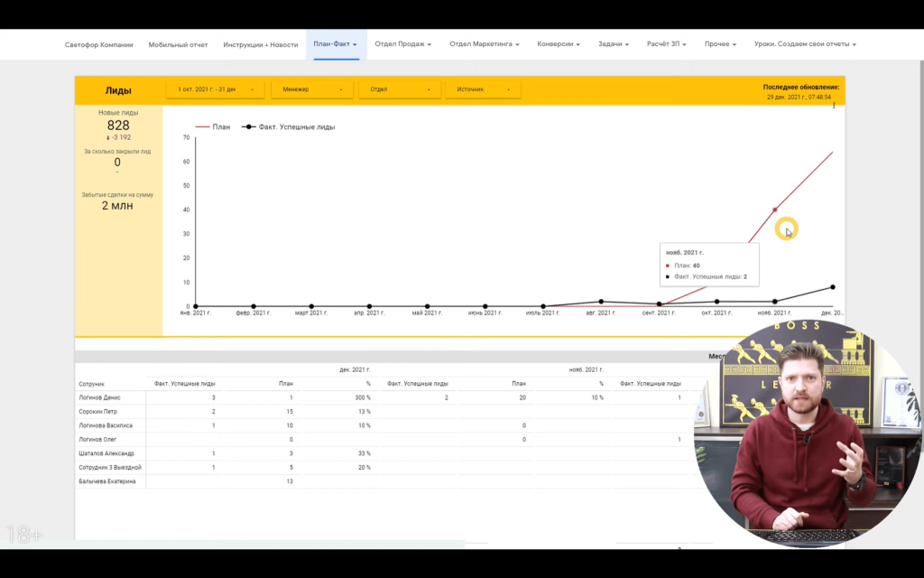The image size is (924, 578).
Task: Open the Отдел filter dropdown
Action: [x=400, y=89]
